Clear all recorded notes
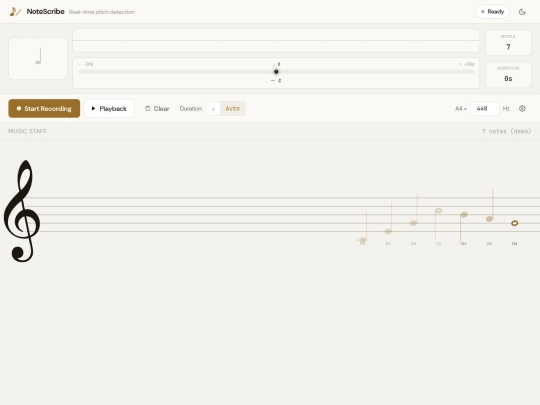Screen dimensions: 540x405 pos(157,108)
